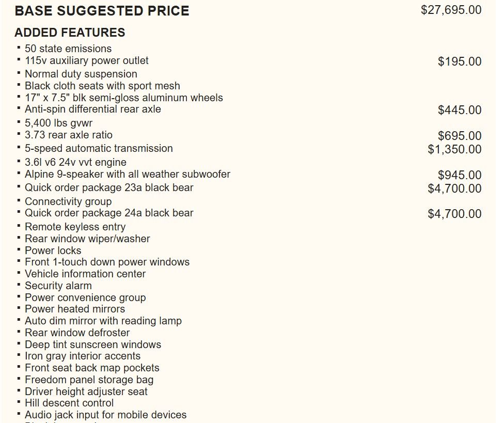Click Quick order package 24a black bear
Viewport: 504px width, 423px height.
[109, 213]
